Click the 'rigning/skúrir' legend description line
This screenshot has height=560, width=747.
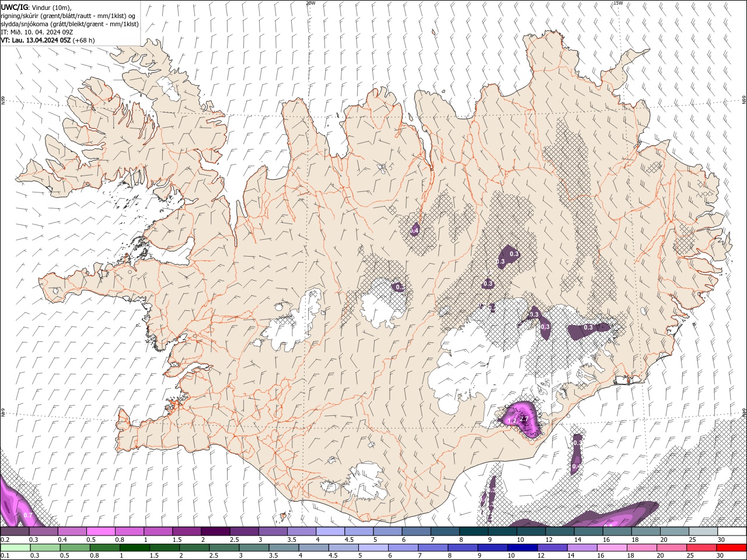click(69, 16)
